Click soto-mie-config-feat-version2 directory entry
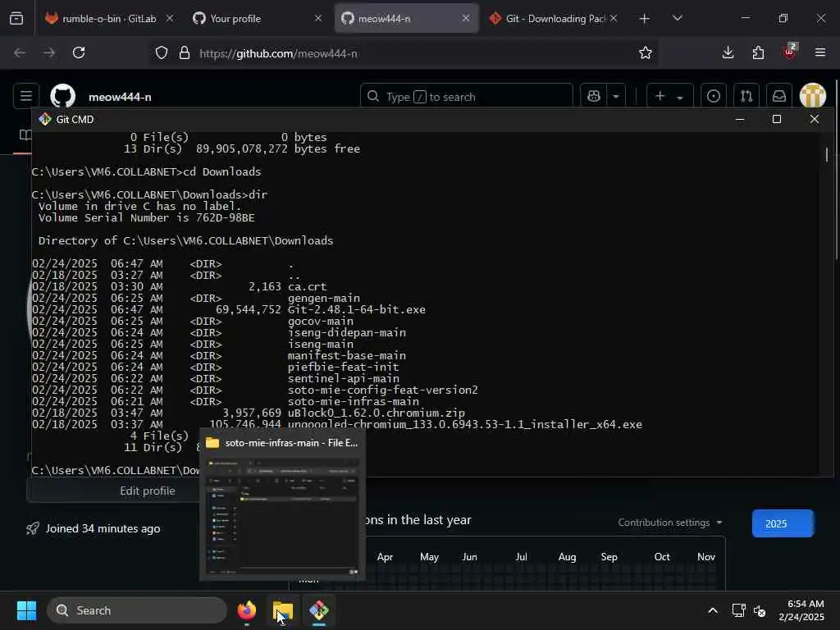The image size is (840, 630). click(382, 390)
